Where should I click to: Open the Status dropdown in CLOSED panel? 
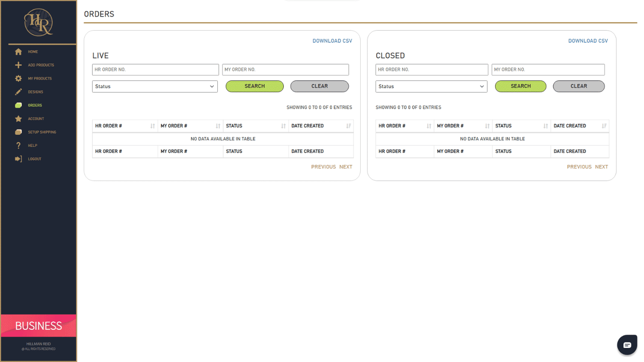click(x=431, y=86)
